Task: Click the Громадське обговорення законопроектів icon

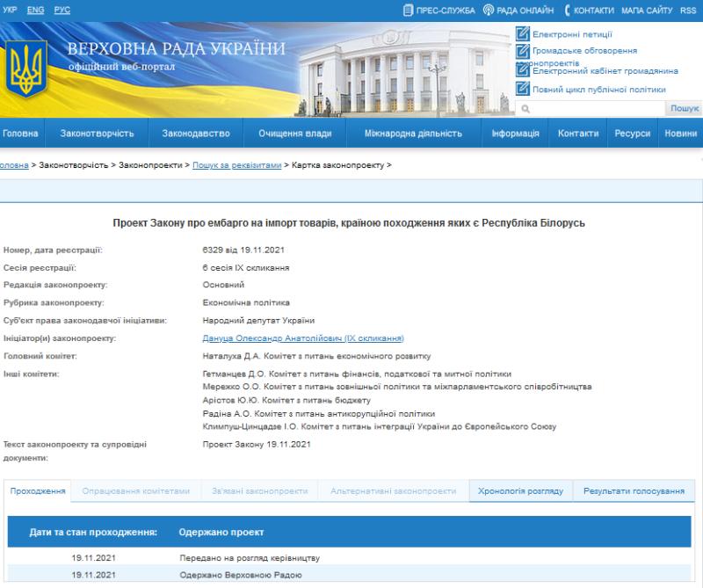Action: 523,51
